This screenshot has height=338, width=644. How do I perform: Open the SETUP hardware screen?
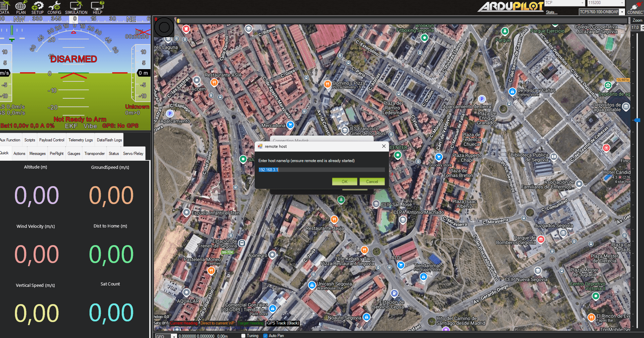point(37,7)
